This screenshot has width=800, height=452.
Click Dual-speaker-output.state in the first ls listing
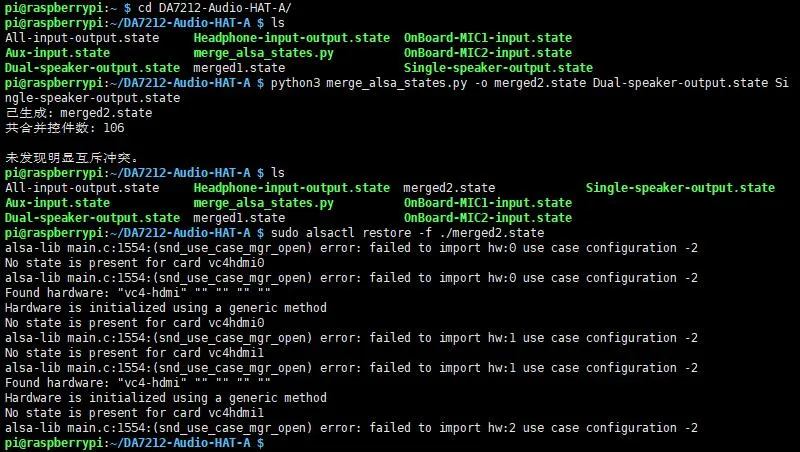pyautogui.click(x=92, y=67)
